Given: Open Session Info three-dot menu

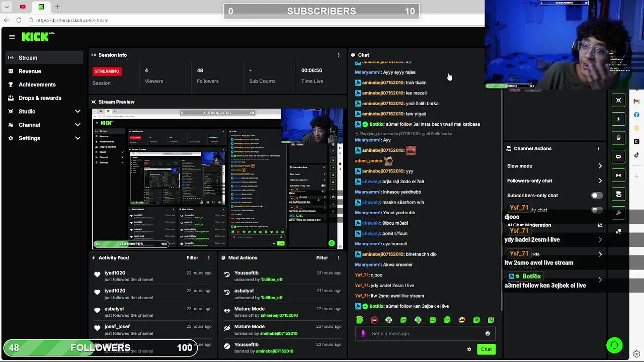Looking at the screenshot, I should 339,55.
